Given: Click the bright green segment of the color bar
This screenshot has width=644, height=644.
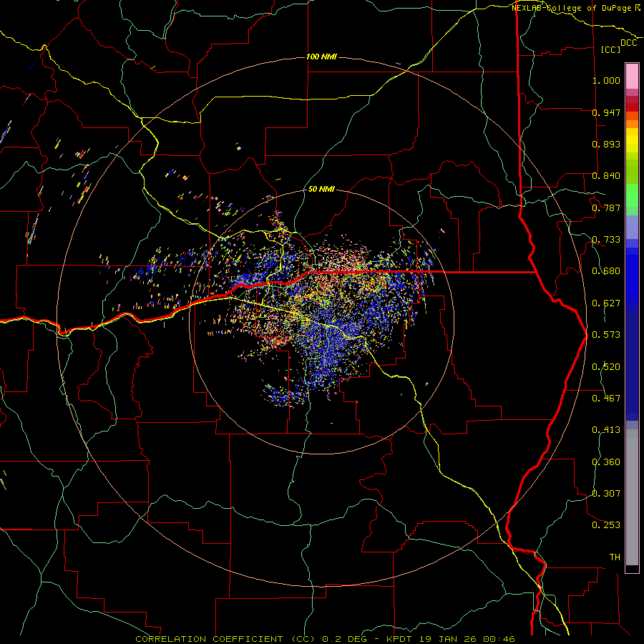Looking at the screenshot, I should 632,195.
